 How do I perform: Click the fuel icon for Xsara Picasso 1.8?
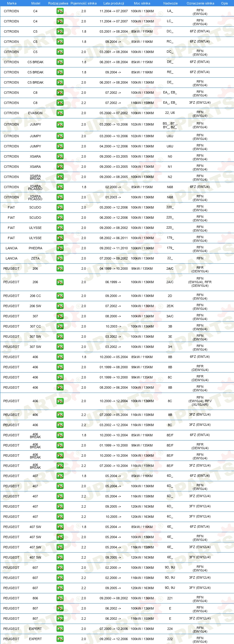click(60, 187)
